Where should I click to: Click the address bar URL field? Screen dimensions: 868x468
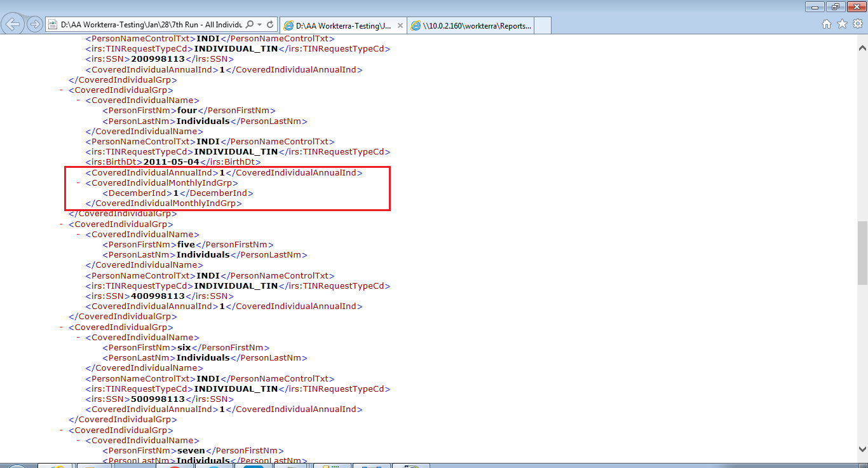coord(151,25)
